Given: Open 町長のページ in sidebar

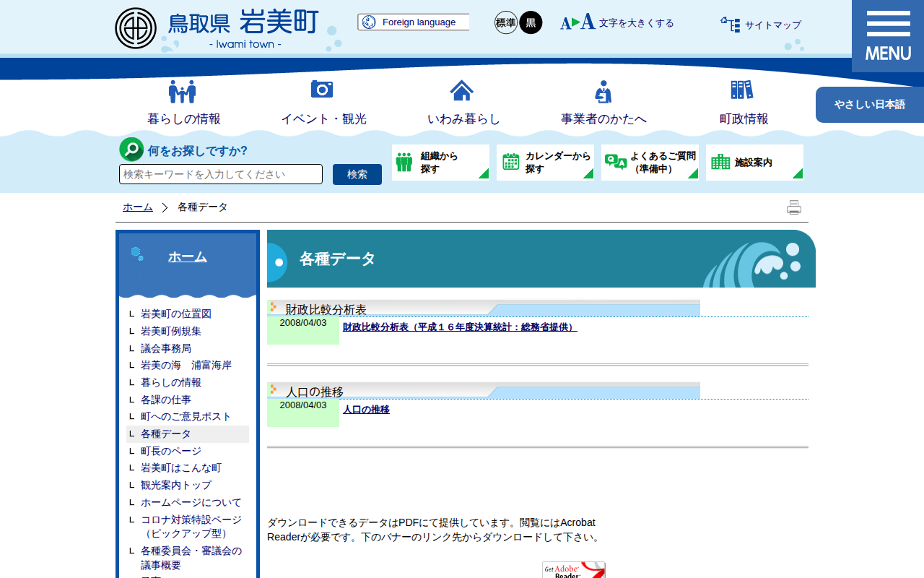Looking at the screenshot, I should pos(171,451).
